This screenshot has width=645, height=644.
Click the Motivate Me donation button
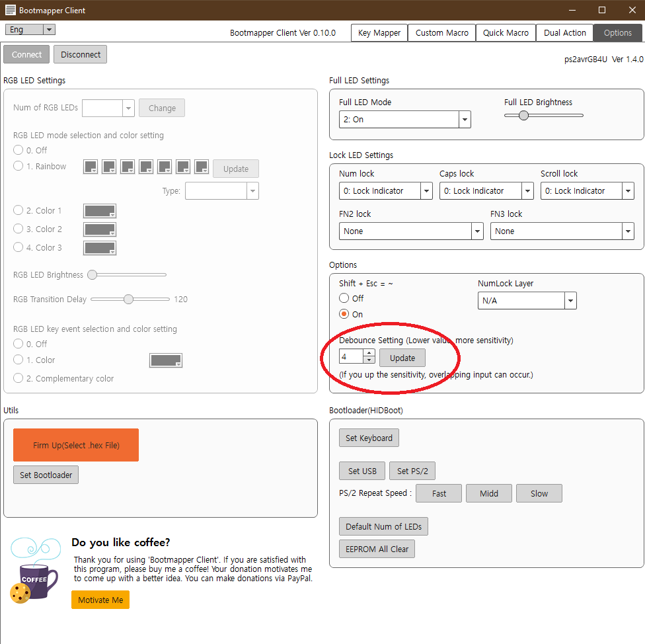coord(100,600)
